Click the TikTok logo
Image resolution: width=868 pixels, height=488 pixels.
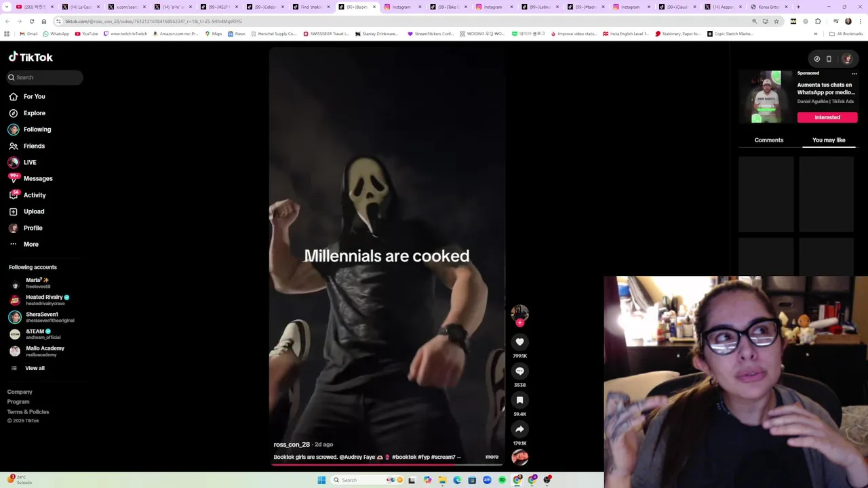pos(31,57)
